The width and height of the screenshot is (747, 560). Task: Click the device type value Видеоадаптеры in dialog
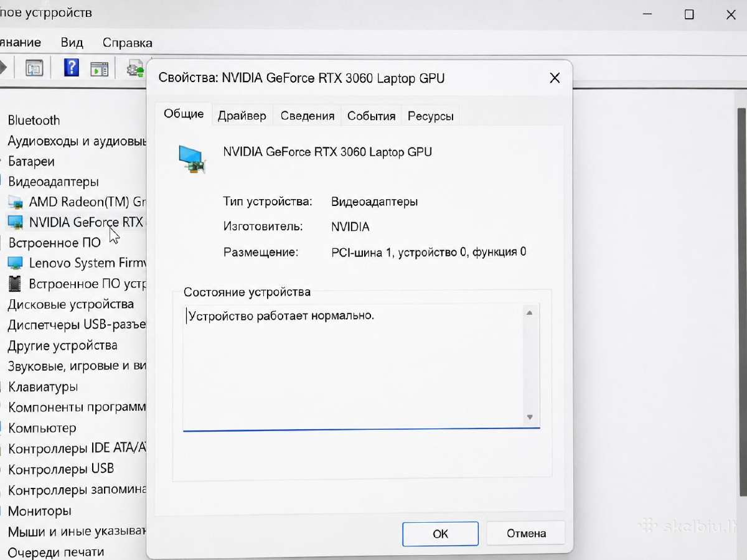click(375, 202)
